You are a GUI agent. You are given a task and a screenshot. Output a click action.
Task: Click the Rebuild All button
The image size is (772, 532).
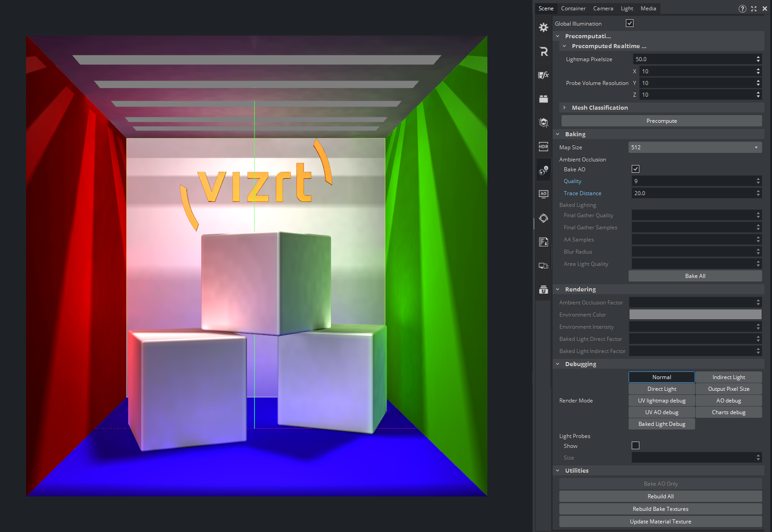pos(660,496)
